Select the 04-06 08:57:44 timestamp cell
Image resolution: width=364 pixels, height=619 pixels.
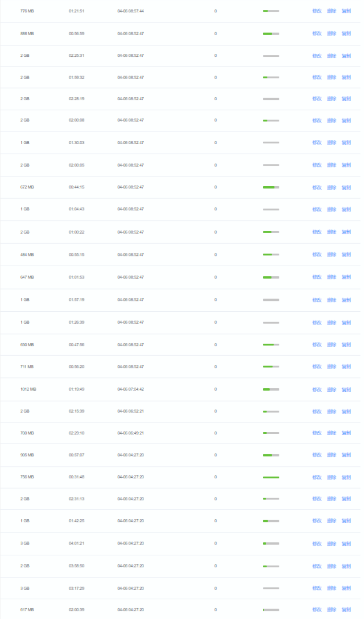tap(130, 11)
